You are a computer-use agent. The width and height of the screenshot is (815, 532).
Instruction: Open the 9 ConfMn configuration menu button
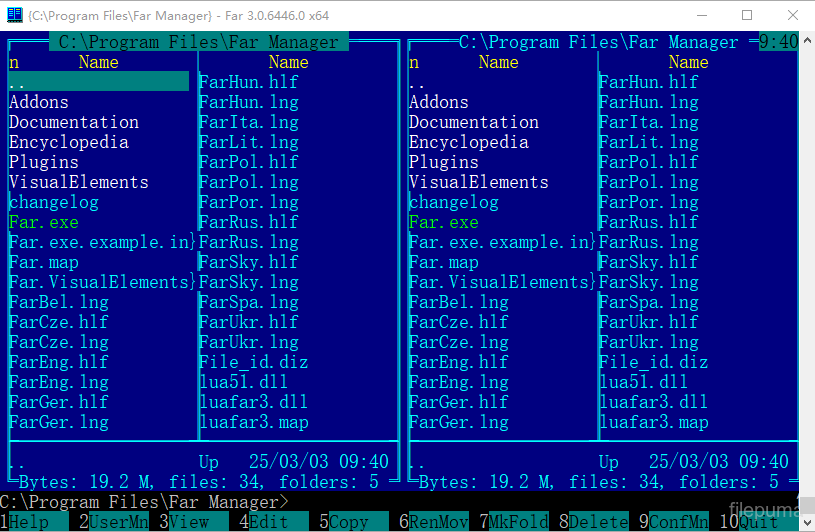pos(679,522)
